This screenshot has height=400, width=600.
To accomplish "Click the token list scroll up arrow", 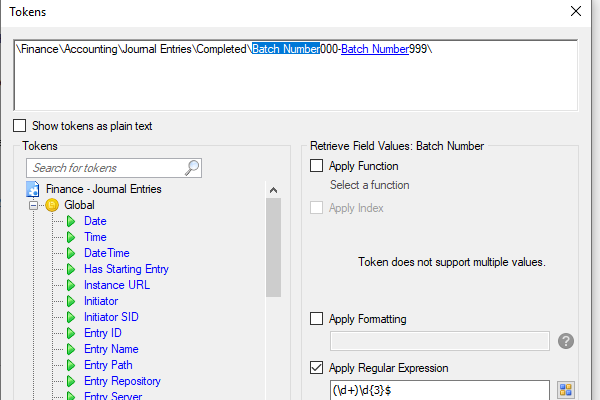I will coord(273,190).
